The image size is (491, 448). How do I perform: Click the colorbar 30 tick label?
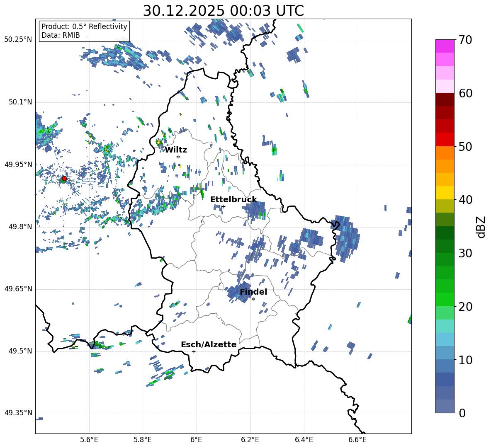(x=465, y=253)
